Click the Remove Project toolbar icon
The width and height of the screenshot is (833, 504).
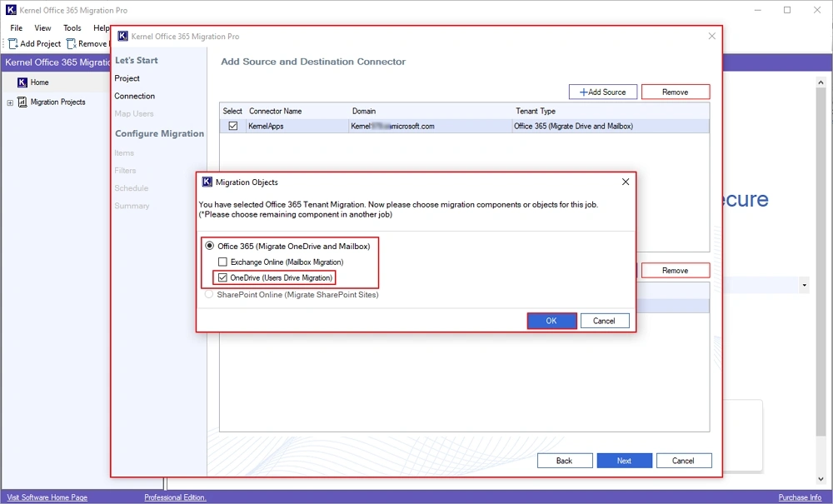pos(71,43)
